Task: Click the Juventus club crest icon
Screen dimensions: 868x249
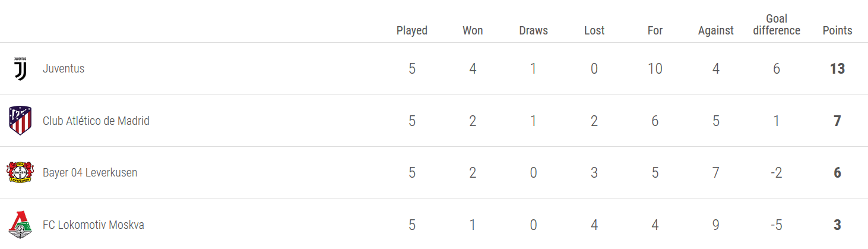Action: click(x=20, y=69)
